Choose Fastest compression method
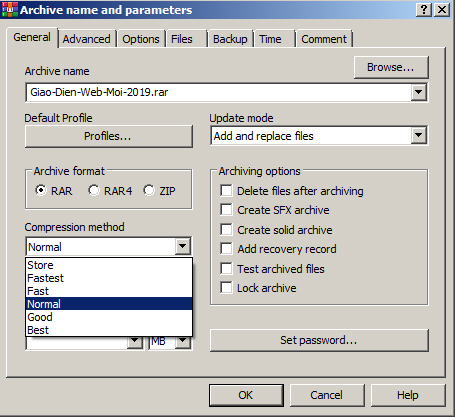455x417 pixels. [109, 278]
